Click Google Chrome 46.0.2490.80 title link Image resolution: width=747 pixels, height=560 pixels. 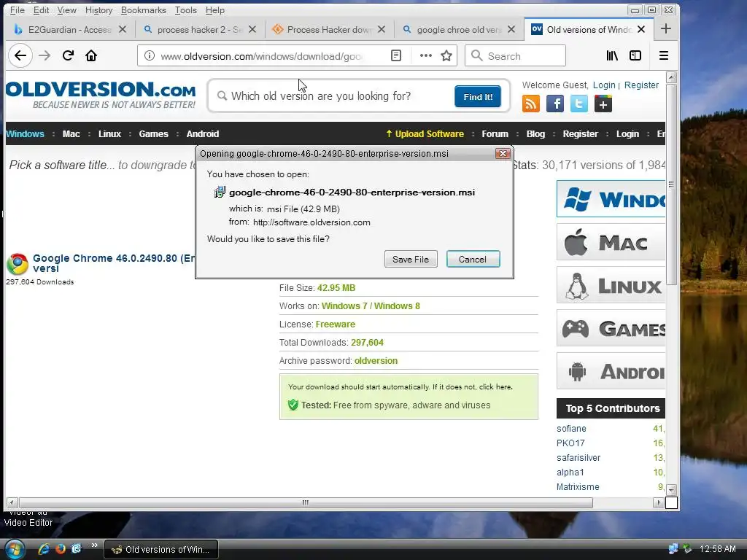pos(114,262)
